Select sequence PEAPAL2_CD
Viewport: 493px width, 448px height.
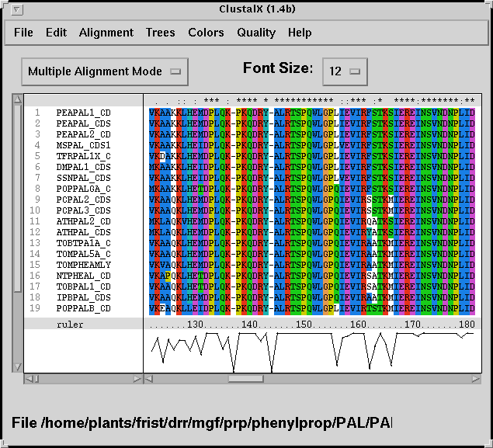point(83,134)
